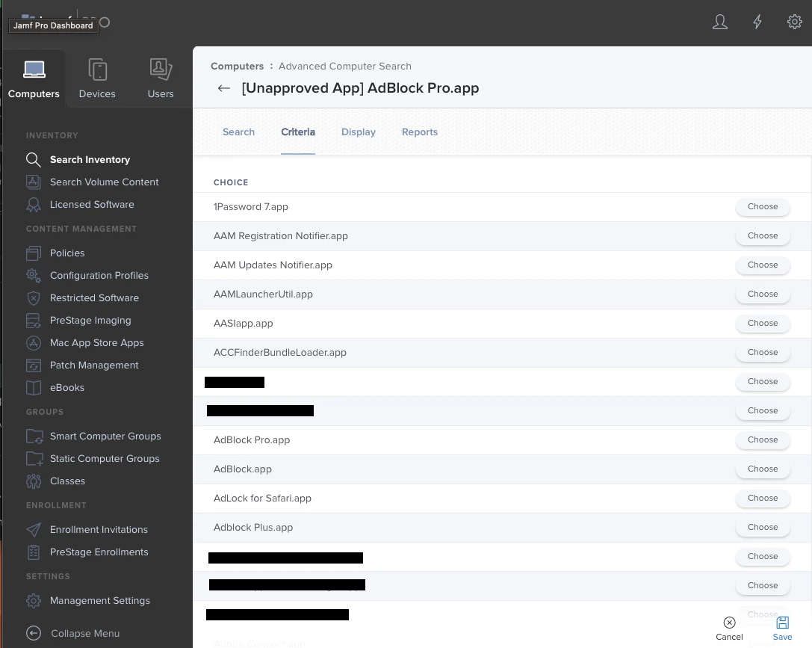Click the Computers breadcrumb link
The width and height of the screenshot is (812, 648).
coord(238,67)
